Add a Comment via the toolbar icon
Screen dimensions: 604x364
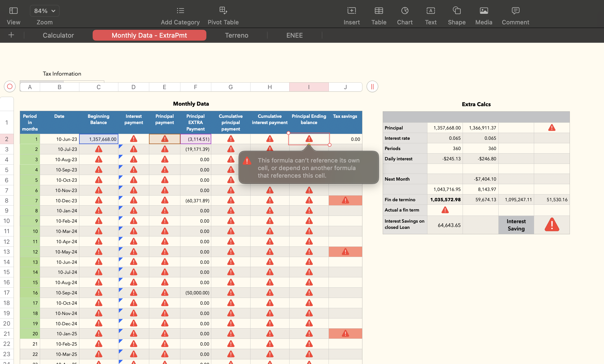(515, 11)
